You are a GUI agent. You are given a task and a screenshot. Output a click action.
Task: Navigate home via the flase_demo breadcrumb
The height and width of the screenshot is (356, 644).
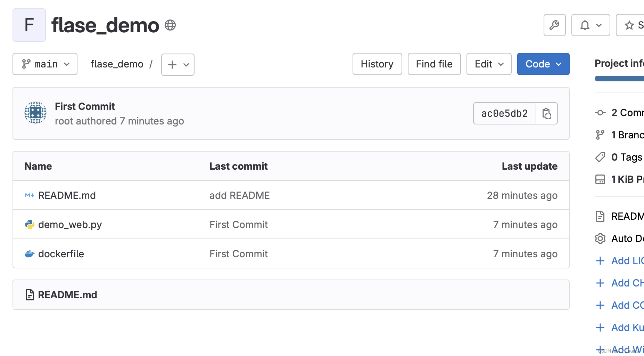pos(117,64)
